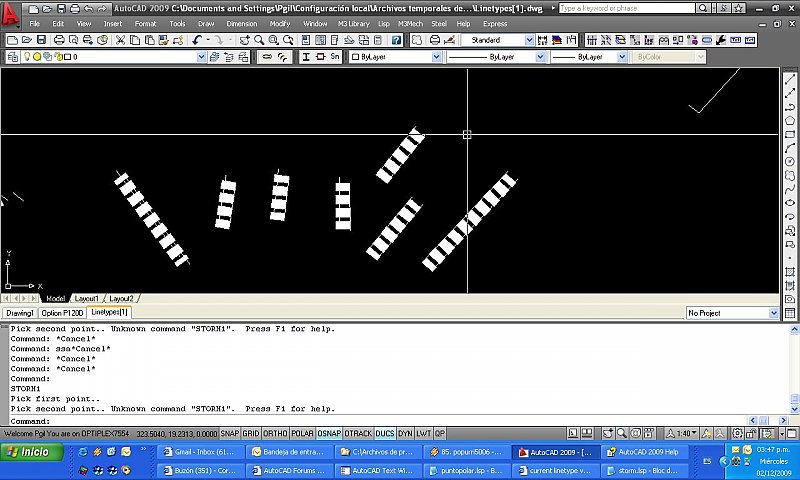Toggle GRID display in status bar
The image size is (800, 480).
click(251, 434)
